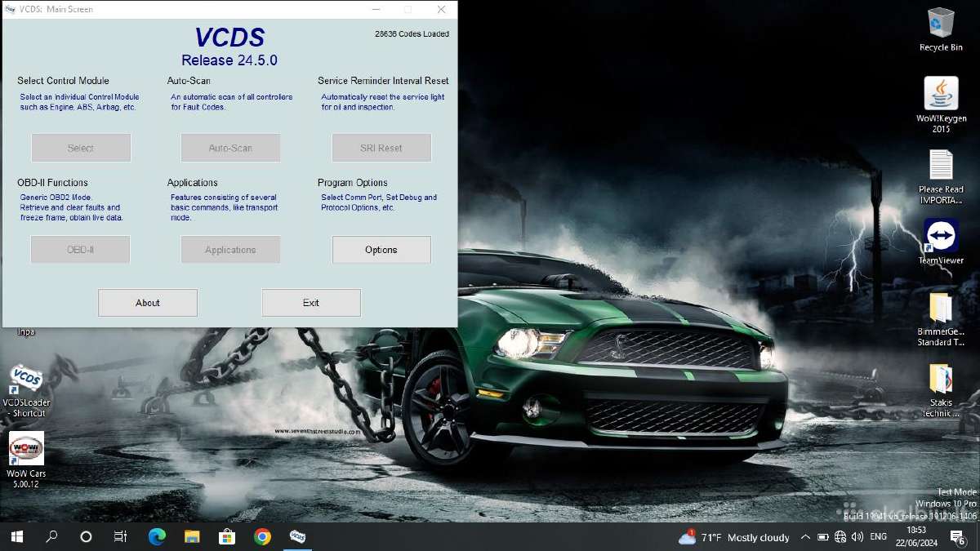980x551 pixels.
Task: Click the greyed Select button
Action: (81, 148)
